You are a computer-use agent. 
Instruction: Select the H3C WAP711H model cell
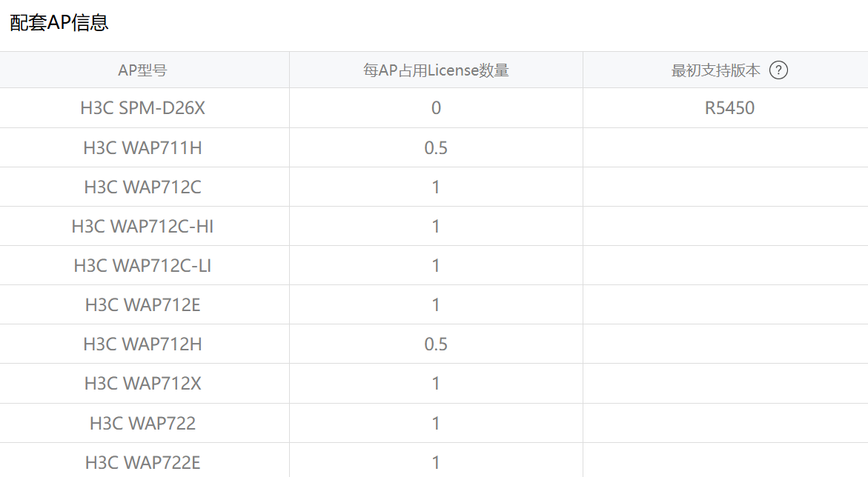142,148
